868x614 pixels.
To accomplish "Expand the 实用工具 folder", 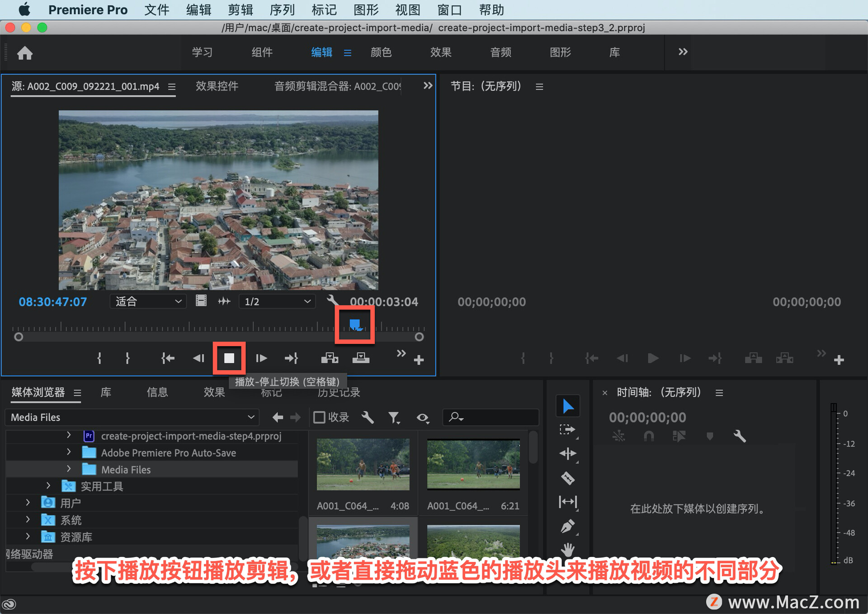I will click(x=48, y=486).
